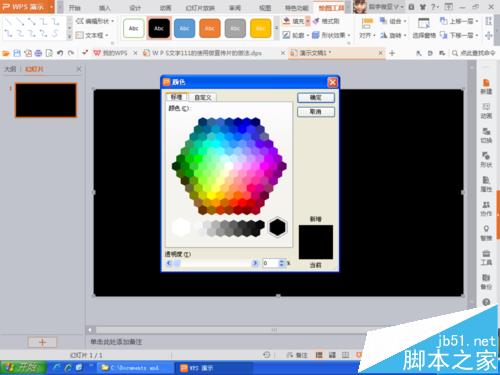The image size is (500, 375).
Task: Open 工具 tools panel in right sidebar
Action: pos(486,258)
